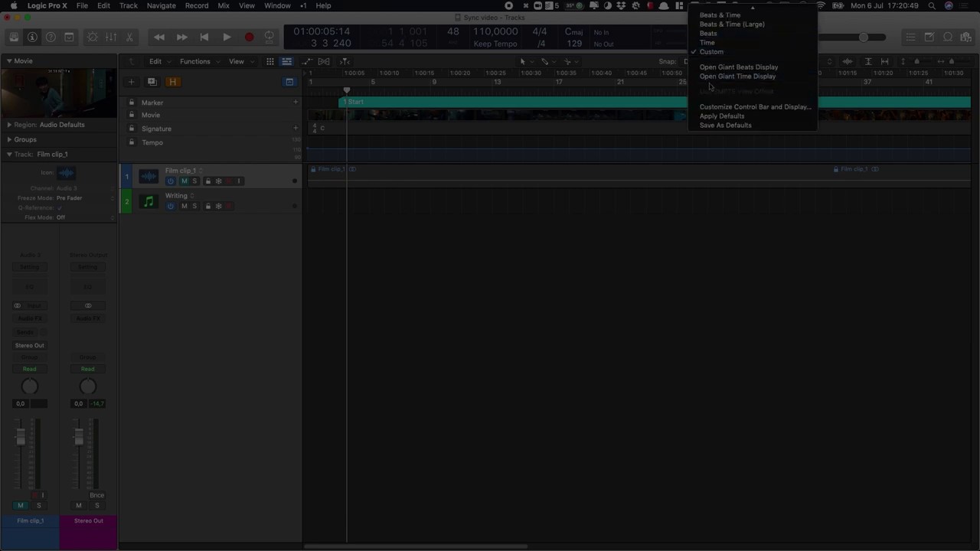980x551 pixels.
Task: Select Open Giant Beats Display
Action: [739, 67]
